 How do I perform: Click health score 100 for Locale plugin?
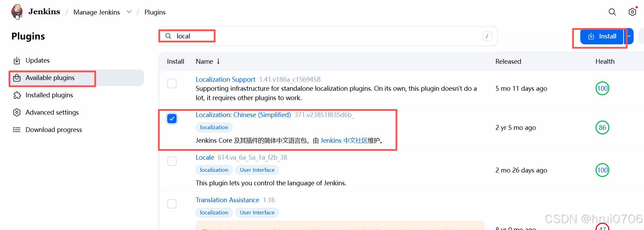tap(602, 170)
